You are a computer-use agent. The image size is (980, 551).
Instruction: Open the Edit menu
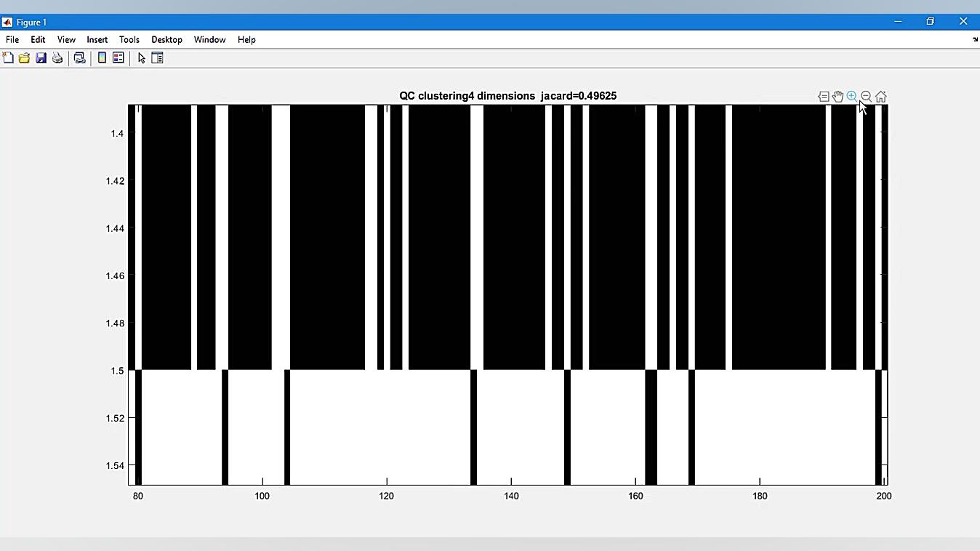pyautogui.click(x=38, y=40)
